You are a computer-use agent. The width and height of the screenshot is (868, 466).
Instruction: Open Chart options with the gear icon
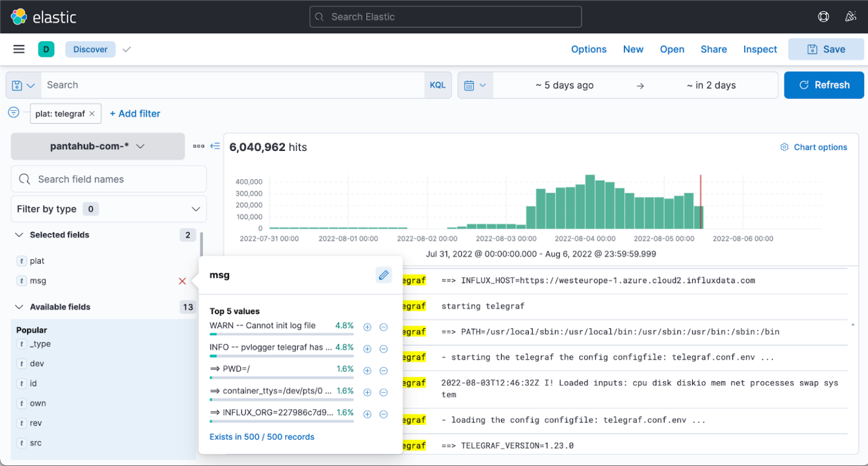click(x=784, y=147)
